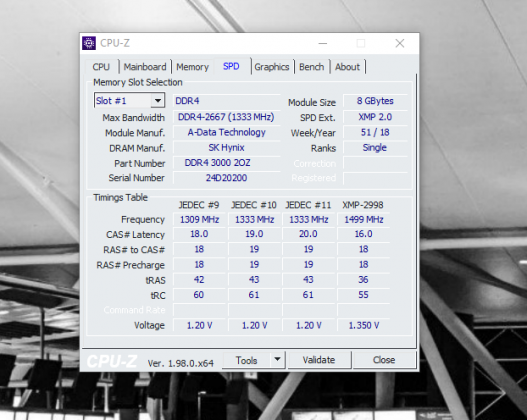527x420 pixels.
Task: Select frequency 1309 MHz cell
Action: (x=199, y=219)
